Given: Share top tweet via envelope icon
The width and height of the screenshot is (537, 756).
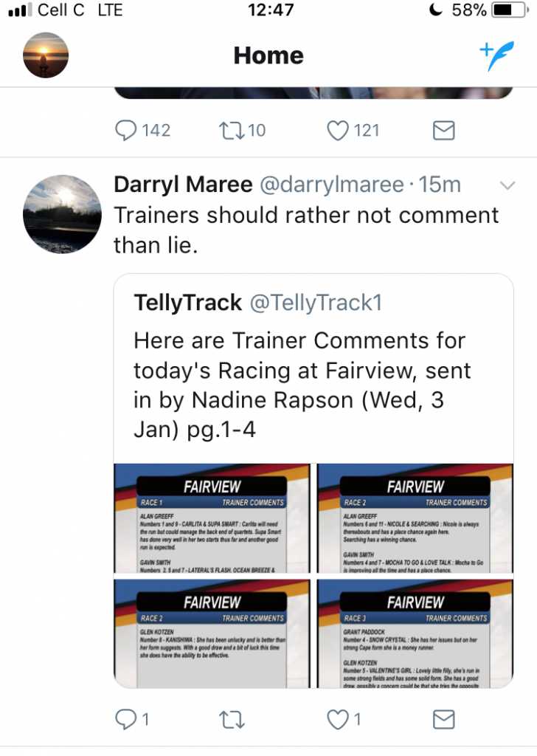Looking at the screenshot, I should tap(443, 131).
